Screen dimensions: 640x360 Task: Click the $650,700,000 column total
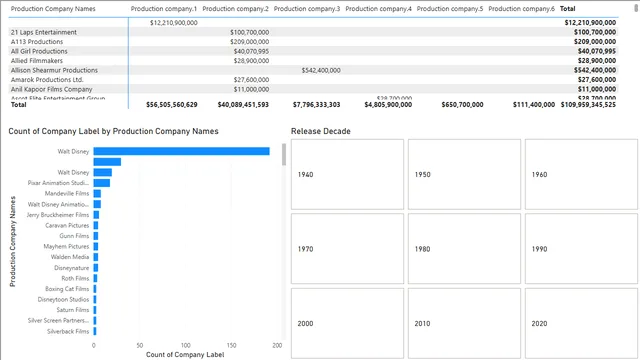(462, 105)
